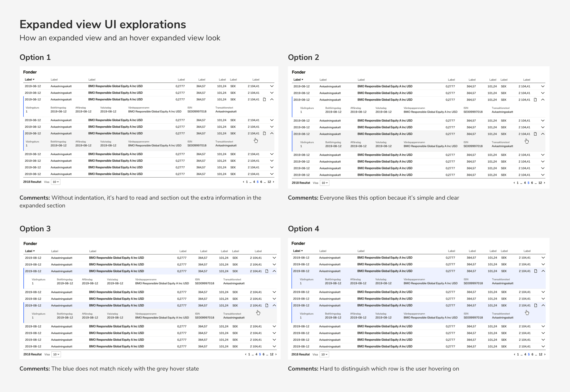Go to page 4 in Option 1 pagination
This screenshot has height=392, width=570.
[x=254, y=182]
